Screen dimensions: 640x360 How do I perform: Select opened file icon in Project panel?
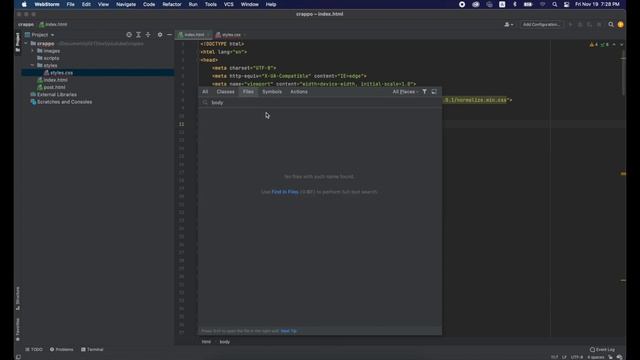[x=129, y=35]
